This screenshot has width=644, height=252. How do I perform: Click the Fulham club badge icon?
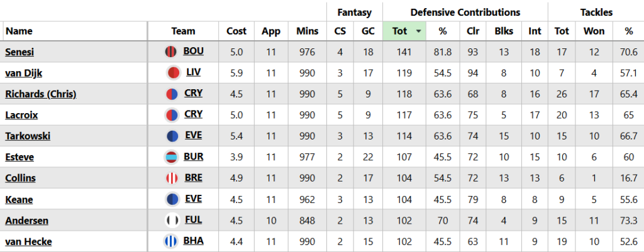(171, 221)
